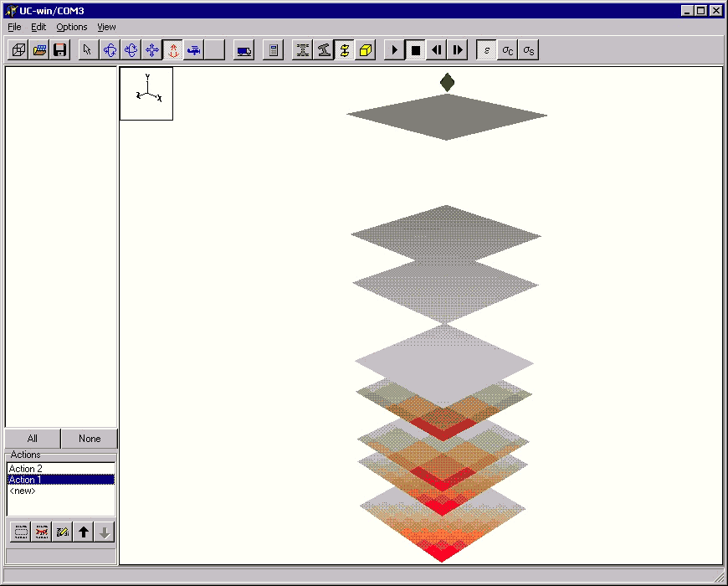This screenshot has width=728, height=586.
Task: Toggle the σc concrete stress display
Action: [507, 50]
